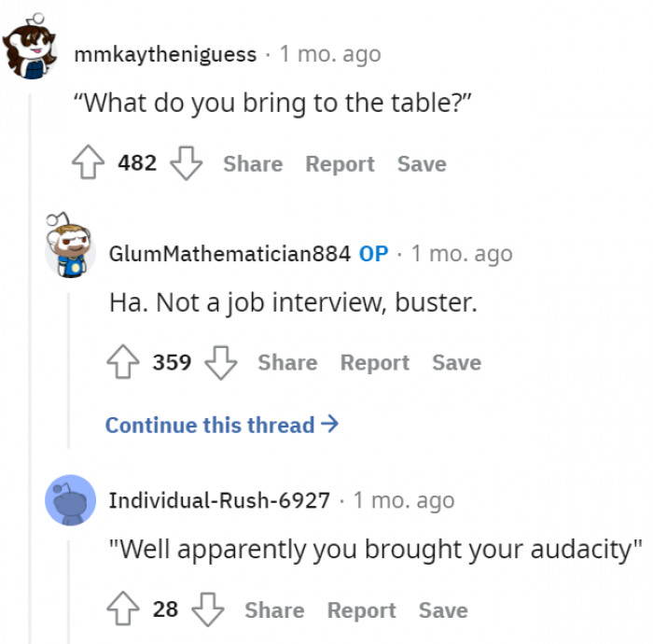Expand Continue this thread link
The height and width of the screenshot is (644, 653).
pos(221,425)
